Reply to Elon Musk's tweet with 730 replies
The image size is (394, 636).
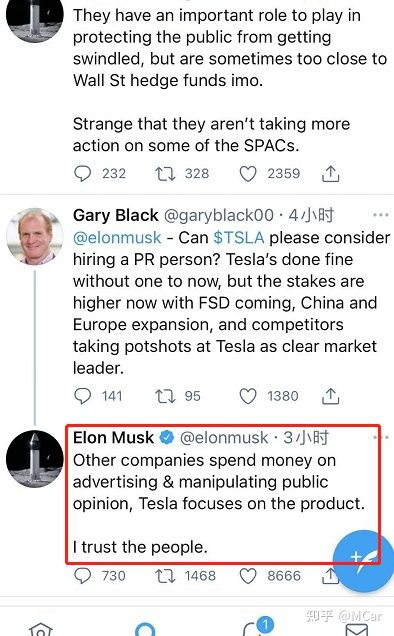83,576
